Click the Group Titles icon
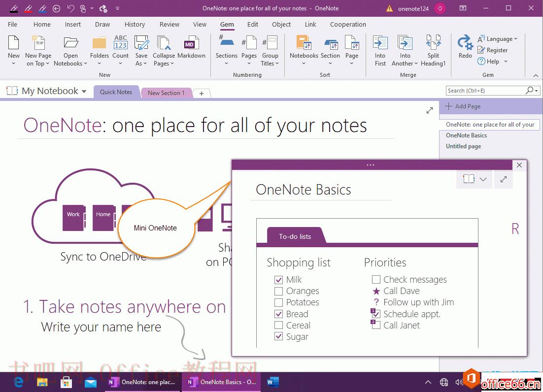Image resolution: width=543 pixels, height=392 pixels. [x=270, y=42]
